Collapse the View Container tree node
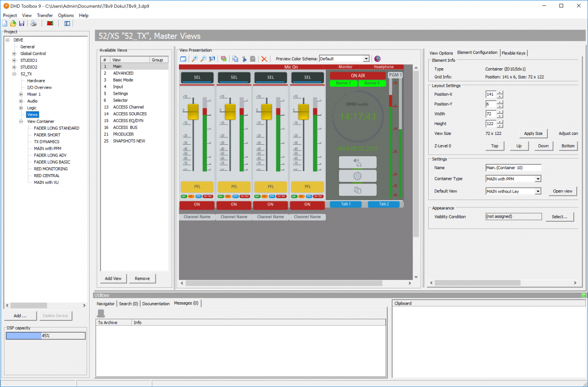The image size is (588, 387). pyautogui.click(x=21, y=121)
